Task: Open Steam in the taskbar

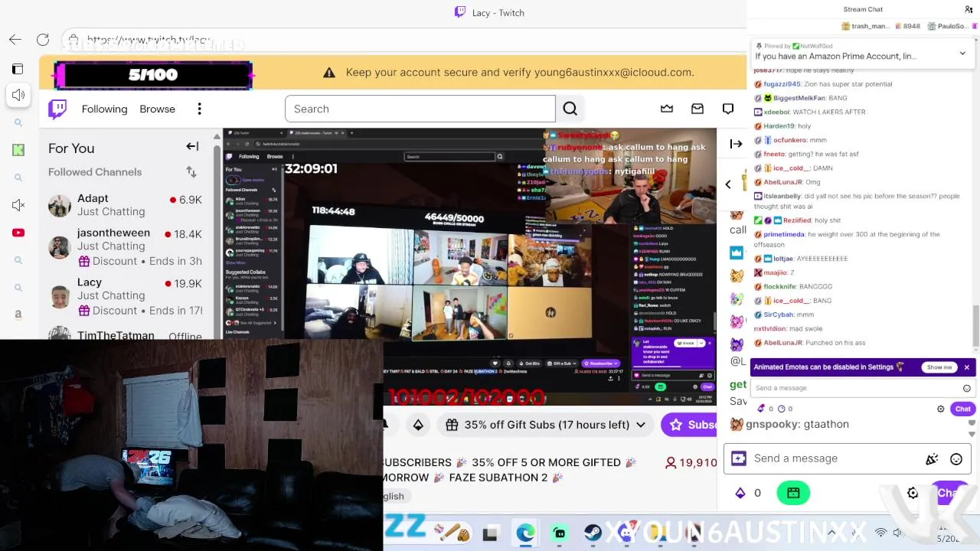Action: click(593, 533)
